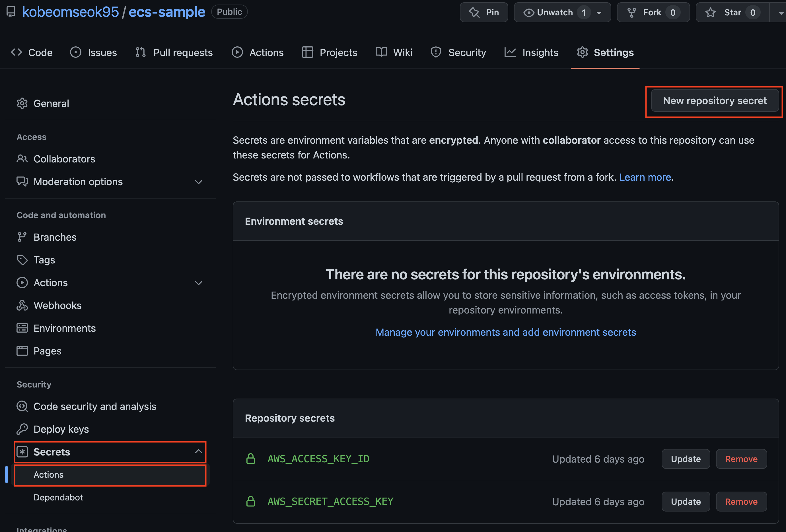The image size is (786, 532).
Task: Expand the Moderation options chevron
Action: point(199,182)
